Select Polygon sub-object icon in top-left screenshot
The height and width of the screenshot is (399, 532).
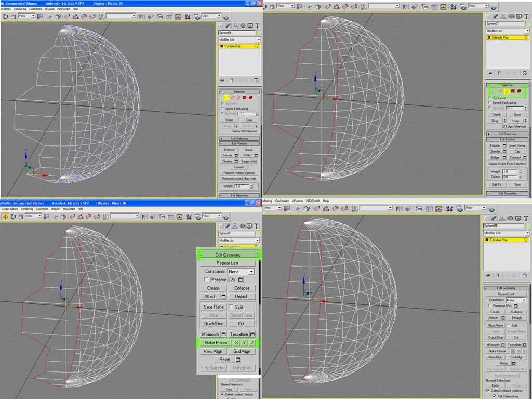244,98
